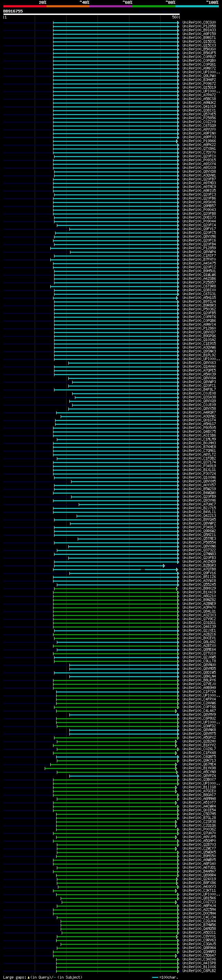Select hit UniRef100_P09672
The image size is (222, 980).
point(199,84)
